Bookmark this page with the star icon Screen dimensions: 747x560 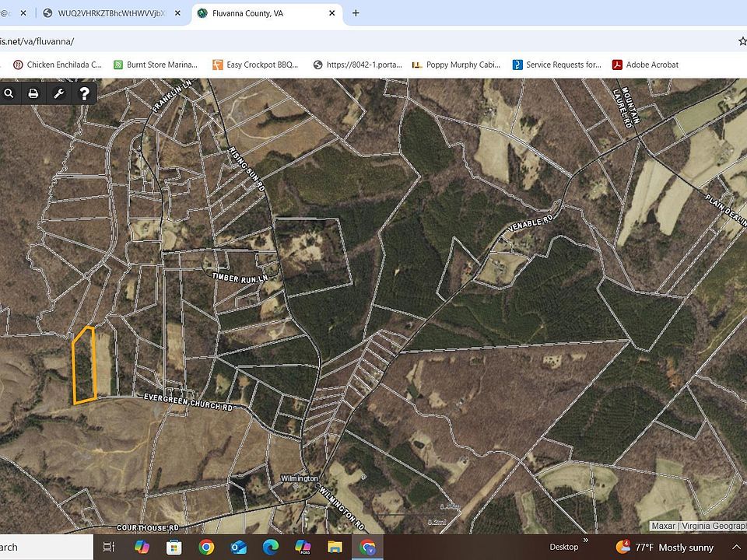tap(742, 40)
